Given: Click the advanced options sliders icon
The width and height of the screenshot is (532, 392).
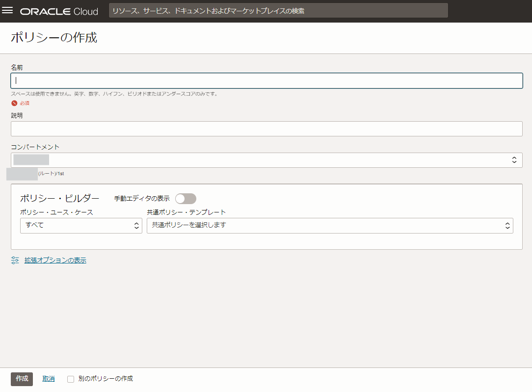Looking at the screenshot, I should coord(15,261).
